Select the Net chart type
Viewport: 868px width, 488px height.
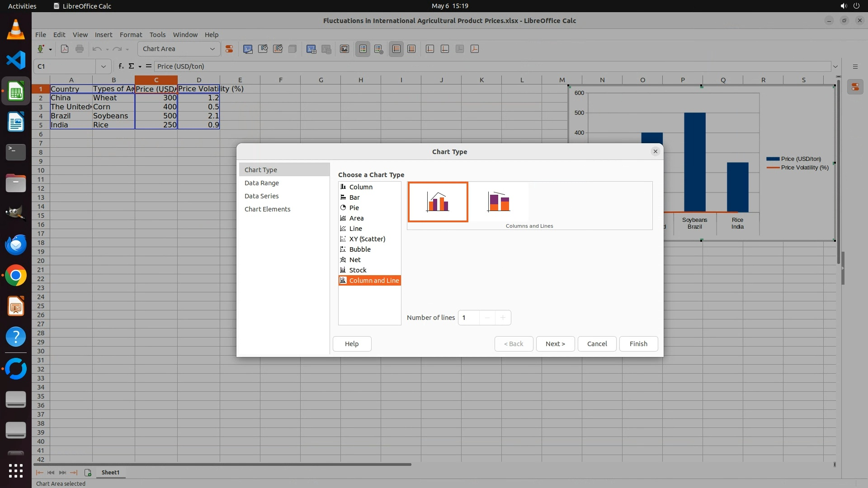(x=354, y=260)
